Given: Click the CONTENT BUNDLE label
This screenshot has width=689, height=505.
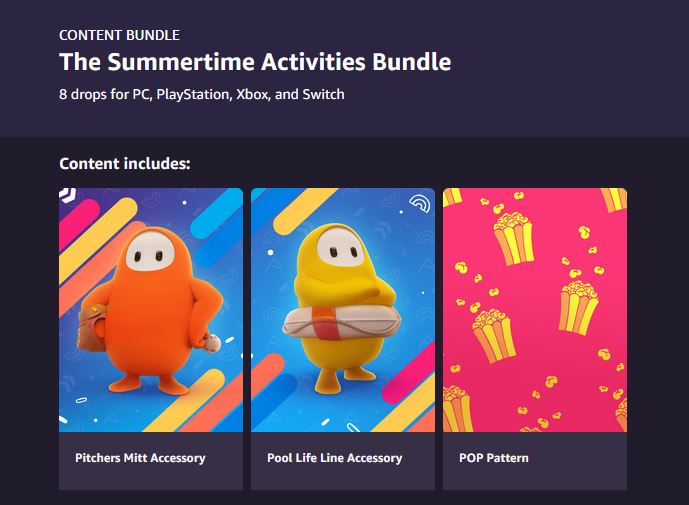Looking at the screenshot, I should tap(120, 35).
